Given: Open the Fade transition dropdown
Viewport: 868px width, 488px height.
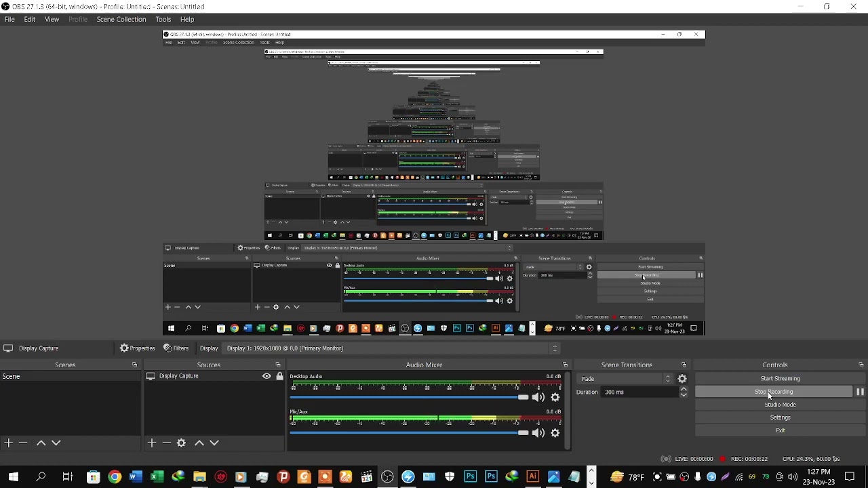Looking at the screenshot, I should pyautogui.click(x=624, y=379).
